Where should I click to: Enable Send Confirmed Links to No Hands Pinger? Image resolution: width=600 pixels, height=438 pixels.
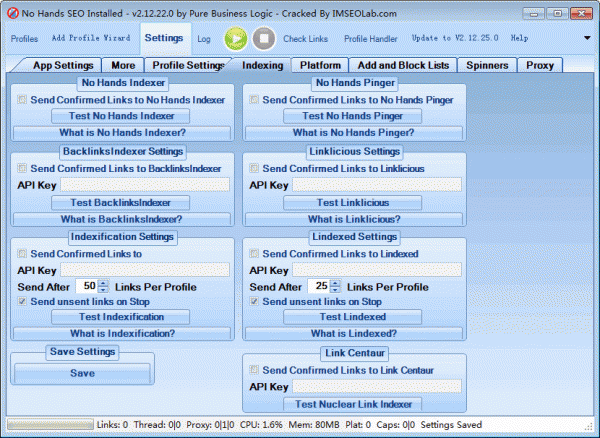[x=254, y=100]
